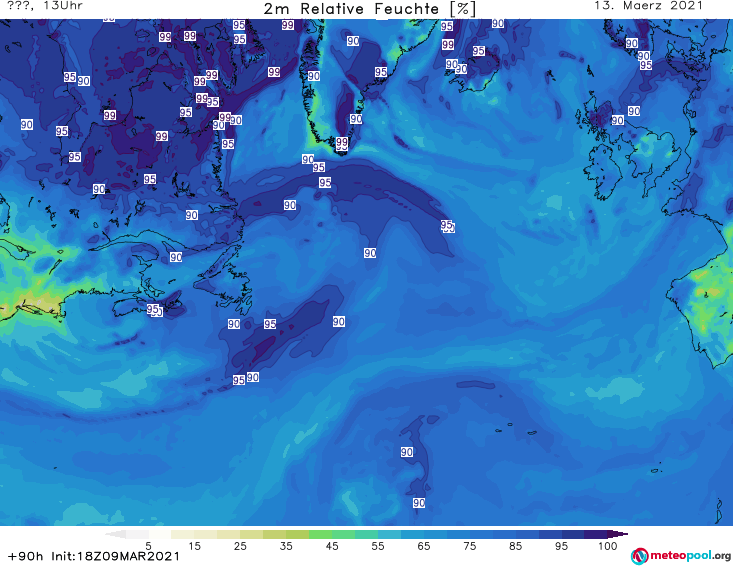Click the southernmost 90 contour label on map
Screen dimensions: 733x566
(419, 503)
